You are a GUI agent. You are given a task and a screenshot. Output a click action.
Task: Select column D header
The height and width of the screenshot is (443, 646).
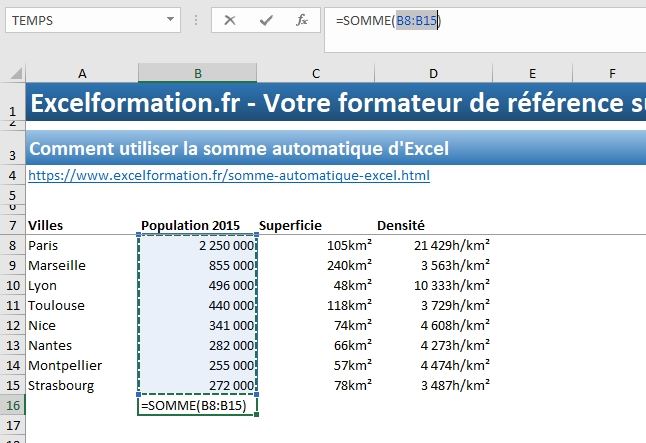tap(433, 73)
